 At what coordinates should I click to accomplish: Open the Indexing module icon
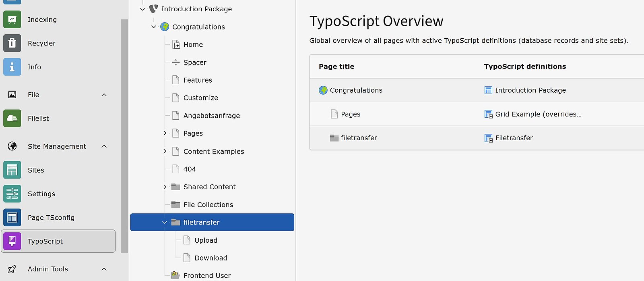(12, 20)
